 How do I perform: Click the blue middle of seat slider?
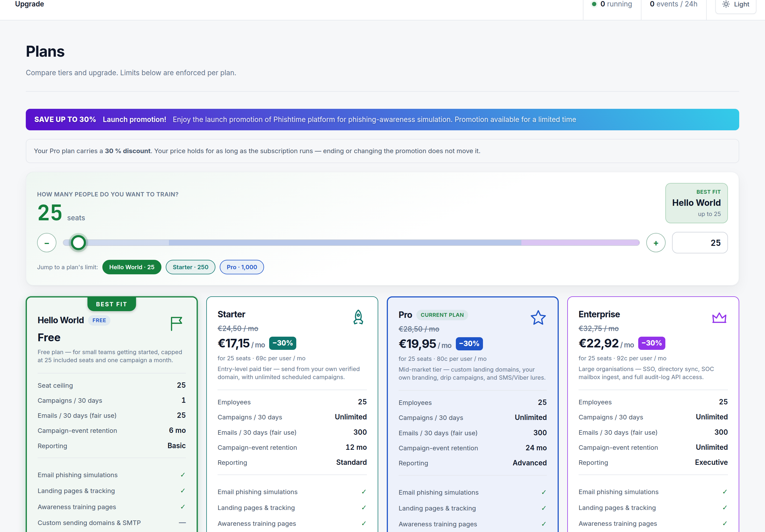(x=345, y=243)
